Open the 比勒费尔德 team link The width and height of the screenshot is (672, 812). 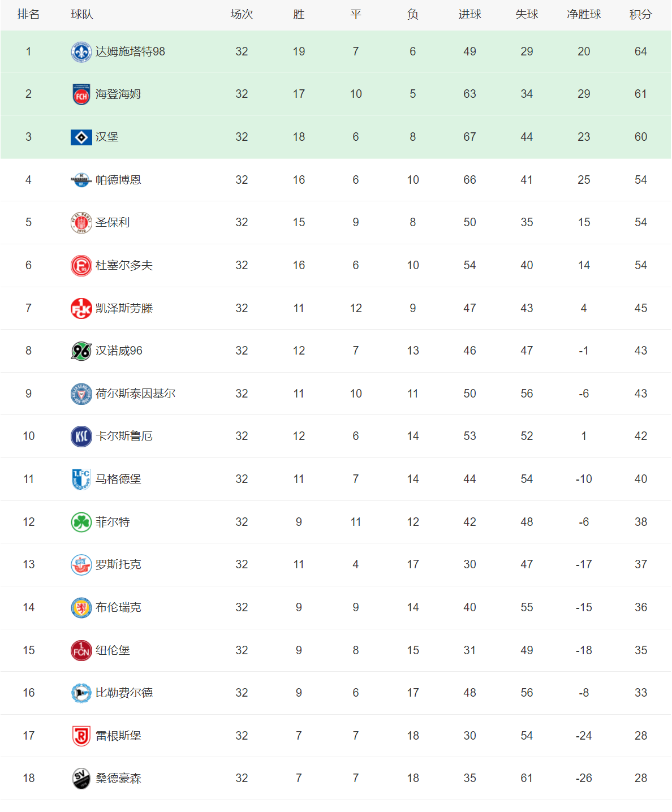point(124,693)
